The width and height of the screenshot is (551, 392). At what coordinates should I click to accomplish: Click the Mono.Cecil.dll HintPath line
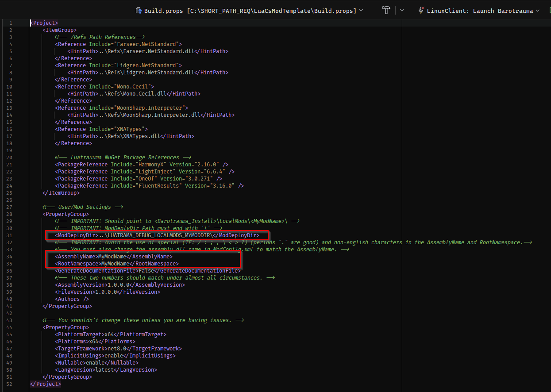[x=134, y=93]
